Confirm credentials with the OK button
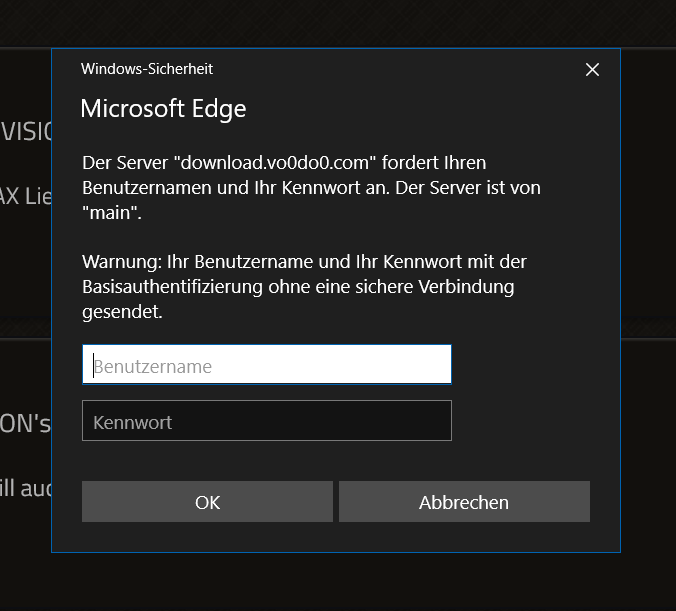 [x=207, y=502]
